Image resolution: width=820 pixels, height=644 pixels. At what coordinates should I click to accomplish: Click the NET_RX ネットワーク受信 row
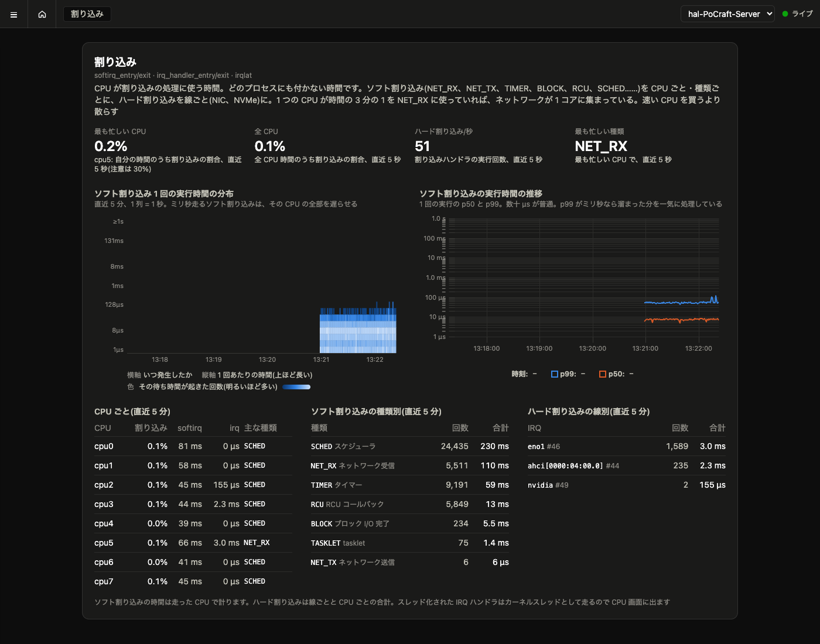coord(410,465)
